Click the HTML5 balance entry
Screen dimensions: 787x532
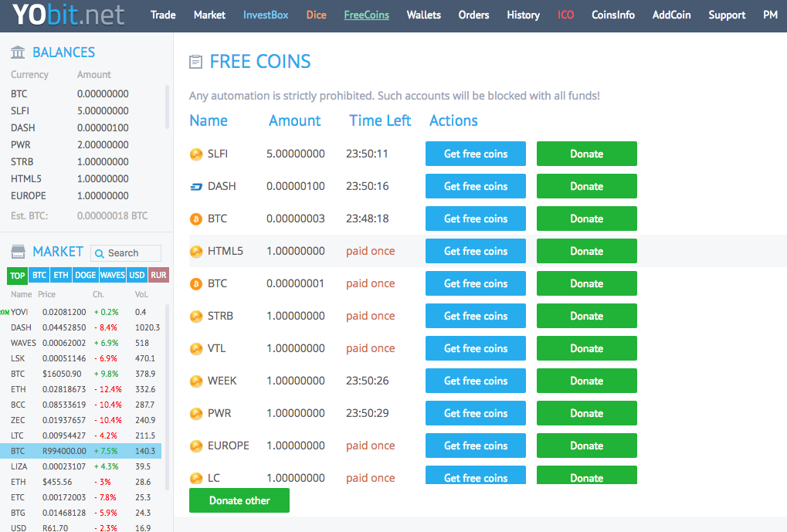point(70,178)
